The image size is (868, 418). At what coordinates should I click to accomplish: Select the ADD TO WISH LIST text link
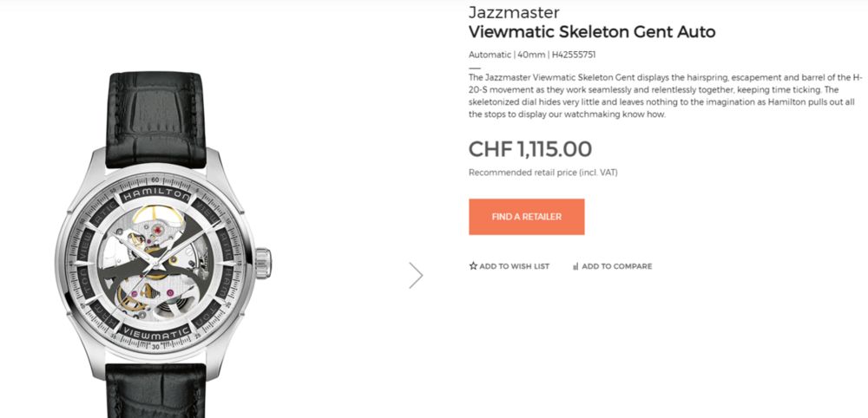[514, 266]
